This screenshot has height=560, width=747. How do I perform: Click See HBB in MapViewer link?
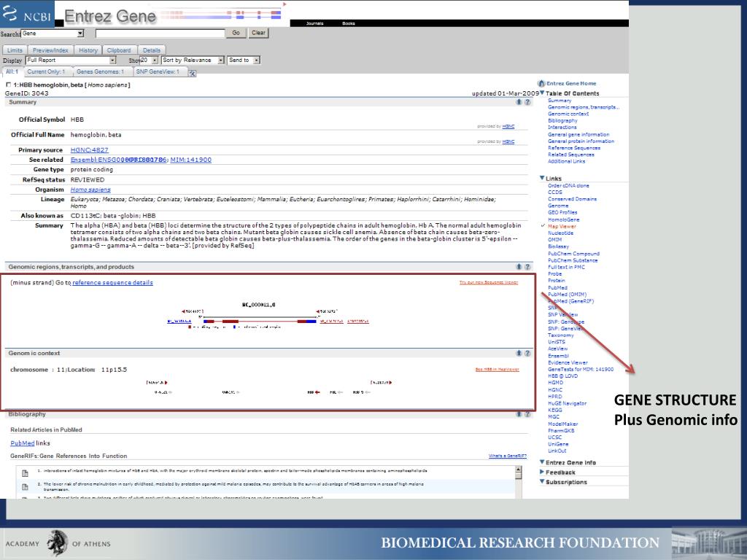click(497, 369)
